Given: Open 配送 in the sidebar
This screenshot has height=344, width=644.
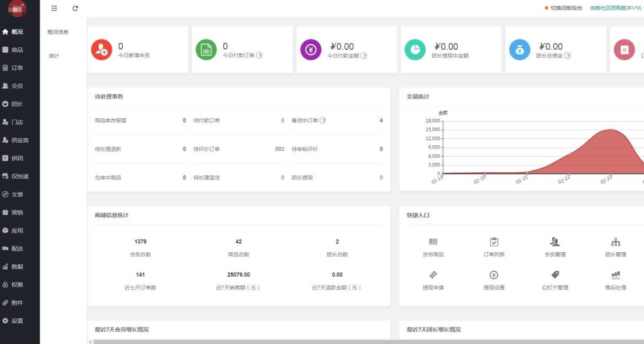Looking at the screenshot, I should click(17, 248).
